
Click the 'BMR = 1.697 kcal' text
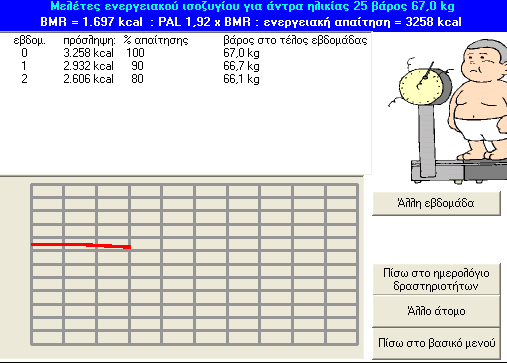pyautogui.click(x=91, y=22)
